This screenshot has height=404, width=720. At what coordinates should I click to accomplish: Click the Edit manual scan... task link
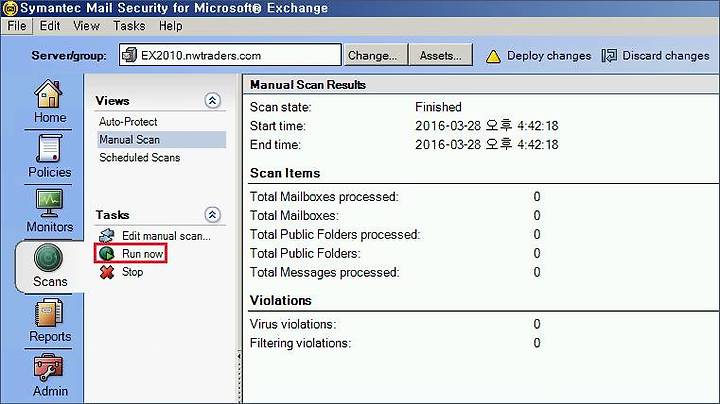166,236
